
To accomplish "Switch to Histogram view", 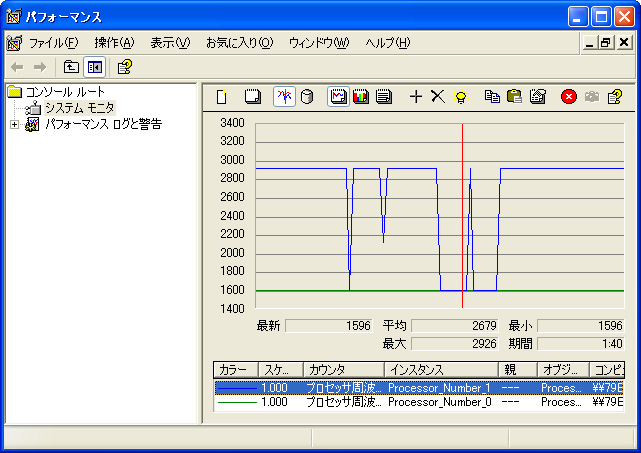I will [x=361, y=97].
